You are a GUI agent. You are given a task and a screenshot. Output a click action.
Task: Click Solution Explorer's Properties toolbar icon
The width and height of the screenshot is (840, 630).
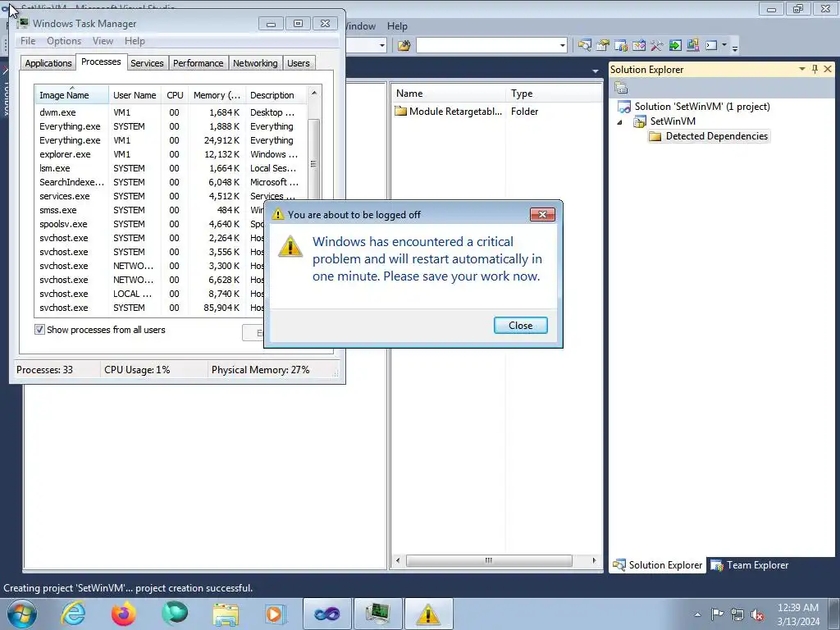point(621,88)
